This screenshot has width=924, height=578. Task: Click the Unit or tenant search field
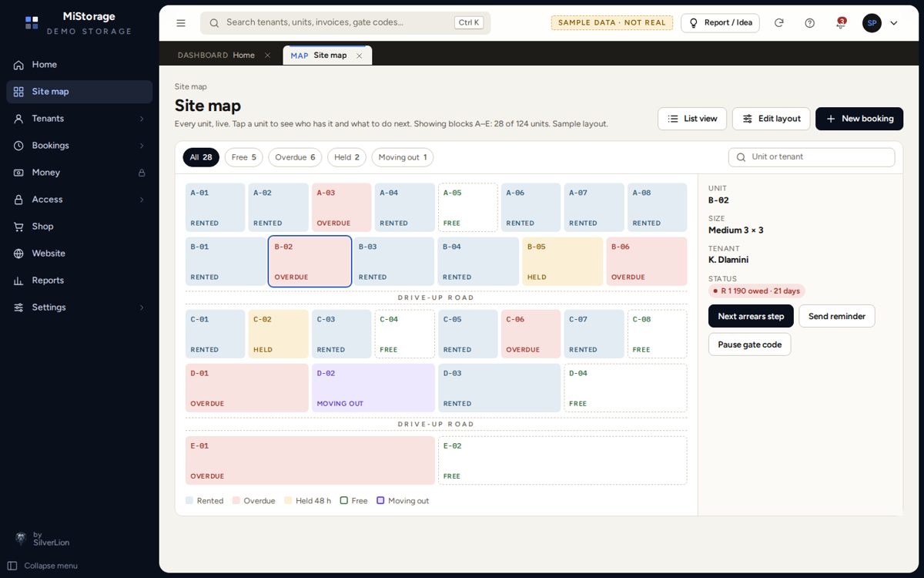(812, 157)
